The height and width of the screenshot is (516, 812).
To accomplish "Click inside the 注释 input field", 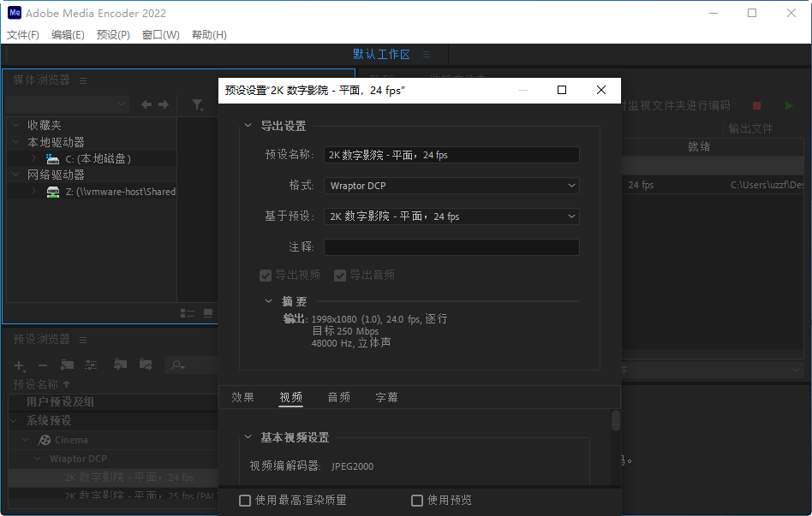I will pos(451,247).
